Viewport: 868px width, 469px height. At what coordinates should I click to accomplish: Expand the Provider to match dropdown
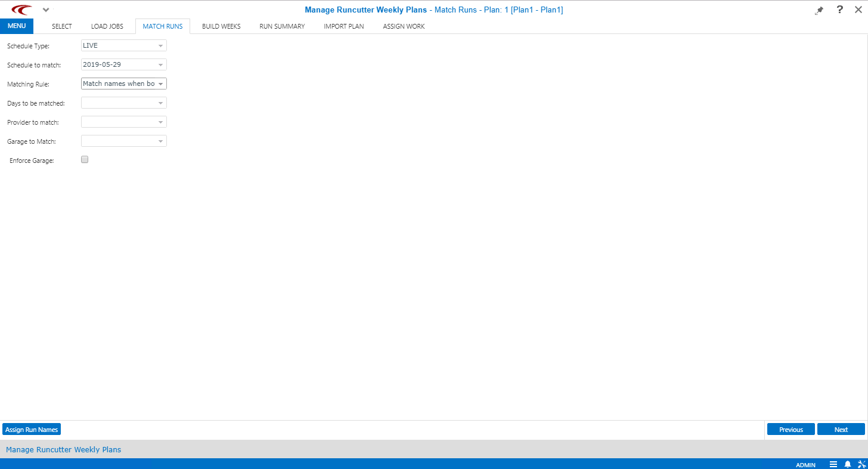(160, 122)
